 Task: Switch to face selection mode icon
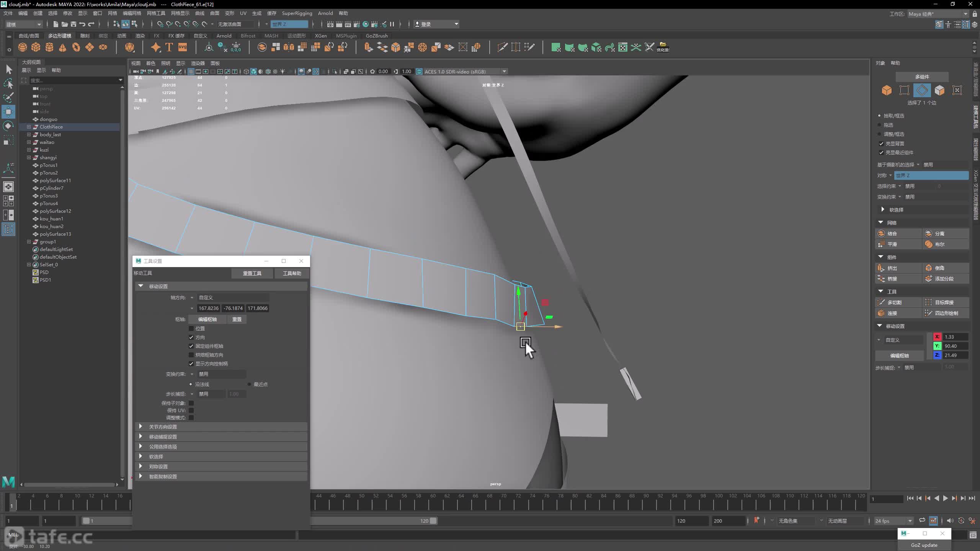[939, 90]
